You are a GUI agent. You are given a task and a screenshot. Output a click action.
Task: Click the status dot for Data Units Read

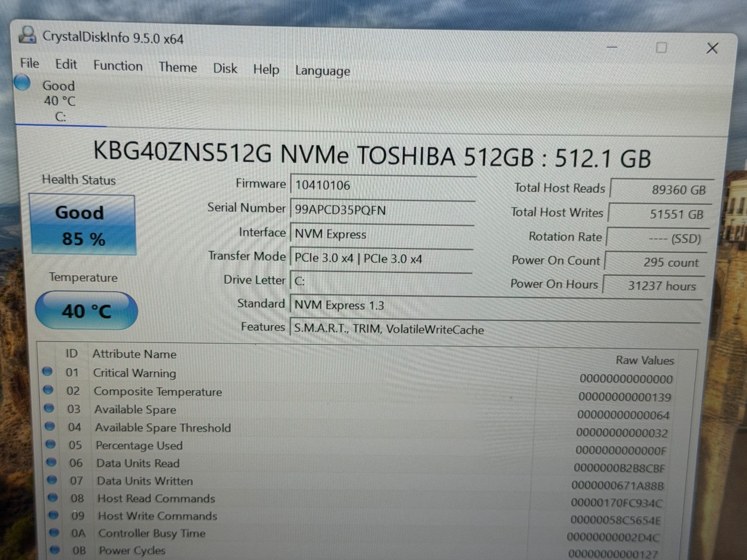click(51, 462)
